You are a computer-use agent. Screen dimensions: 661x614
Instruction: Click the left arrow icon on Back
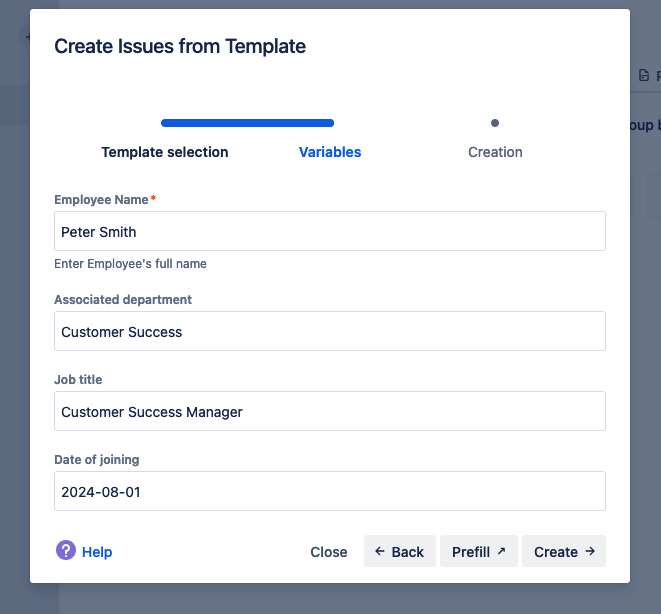click(x=380, y=551)
